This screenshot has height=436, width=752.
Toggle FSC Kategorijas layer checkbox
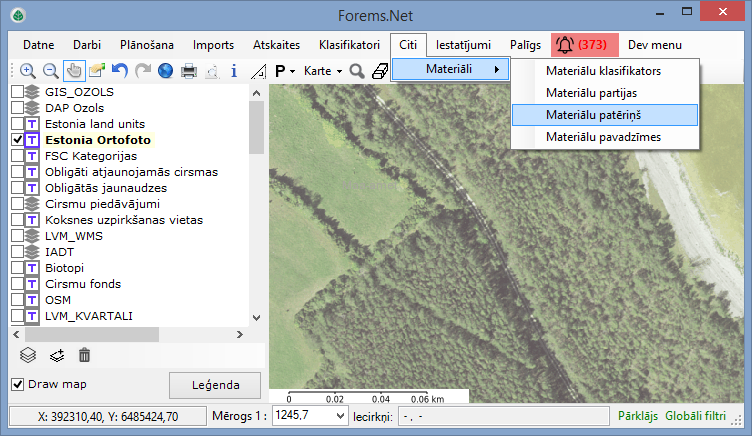(17, 156)
